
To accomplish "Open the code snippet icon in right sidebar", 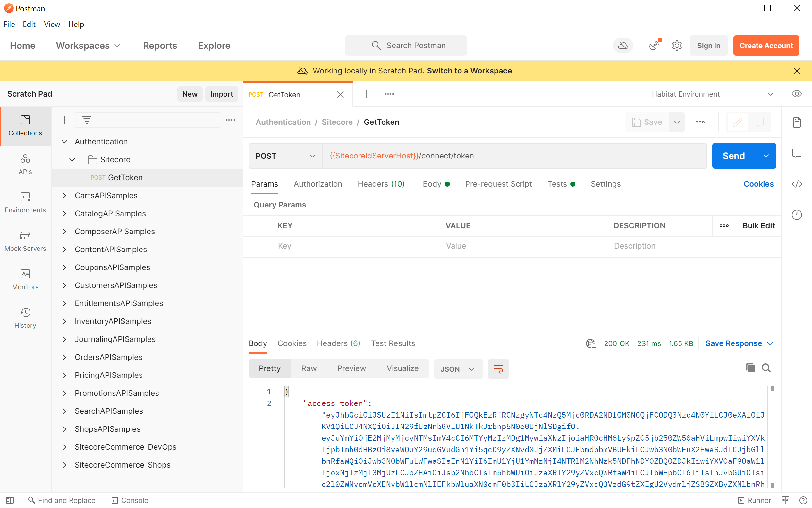I will [797, 184].
